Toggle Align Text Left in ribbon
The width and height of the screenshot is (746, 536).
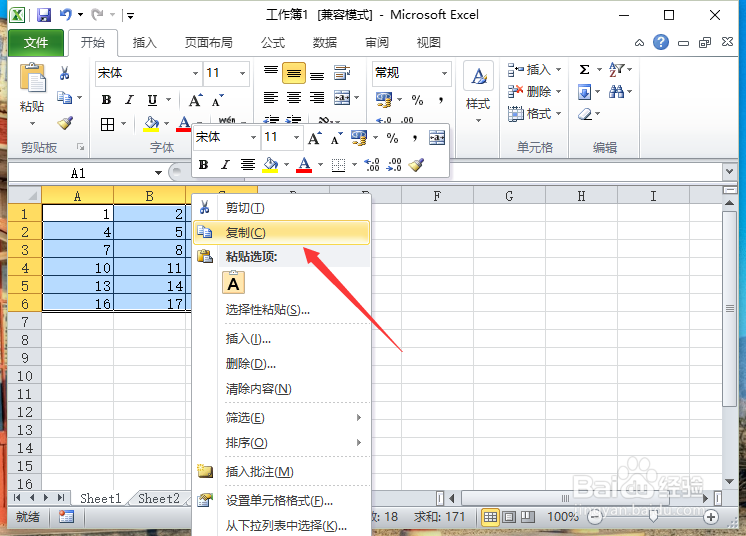271,98
